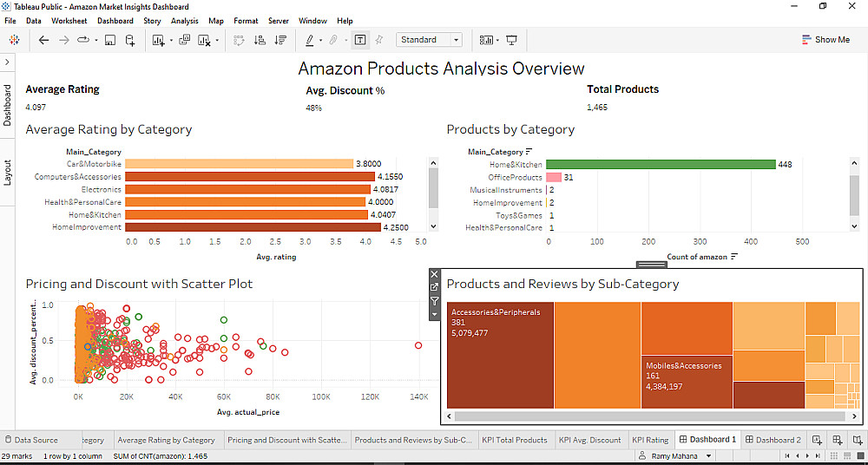
Task: Open the Analysis menu
Action: click(x=184, y=21)
